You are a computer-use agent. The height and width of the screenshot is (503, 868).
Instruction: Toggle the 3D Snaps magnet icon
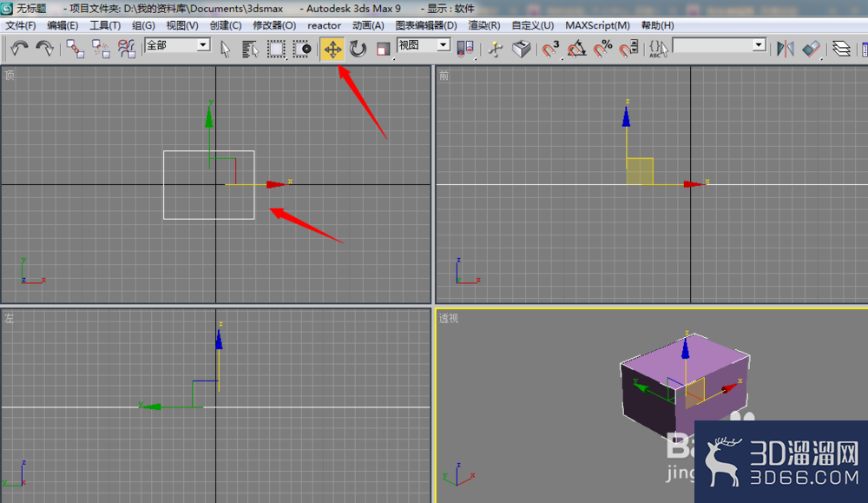550,49
